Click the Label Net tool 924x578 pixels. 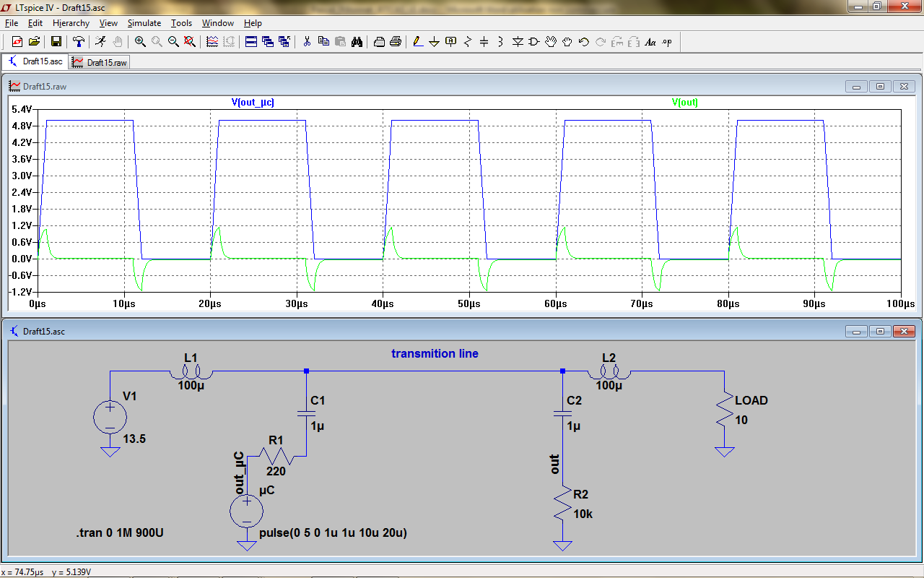click(451, 42)
